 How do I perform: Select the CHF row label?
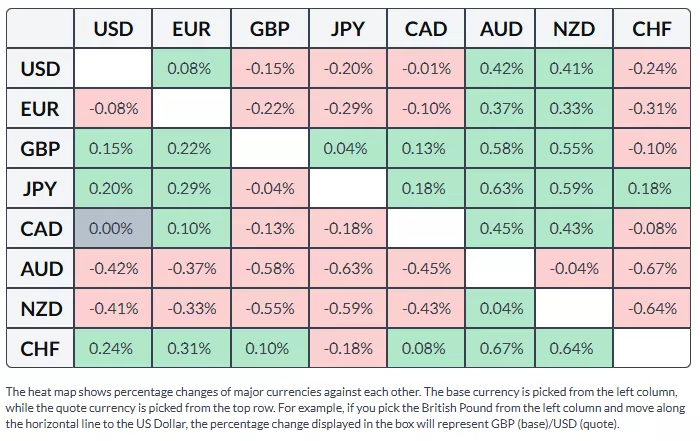(41, 349)
